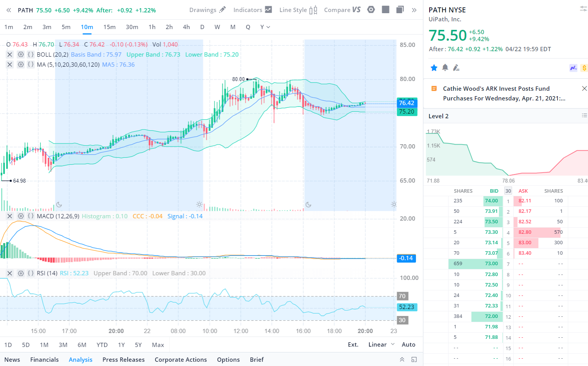Set a price alert with bell icon
588x366 pixels.
click(445, 68)
